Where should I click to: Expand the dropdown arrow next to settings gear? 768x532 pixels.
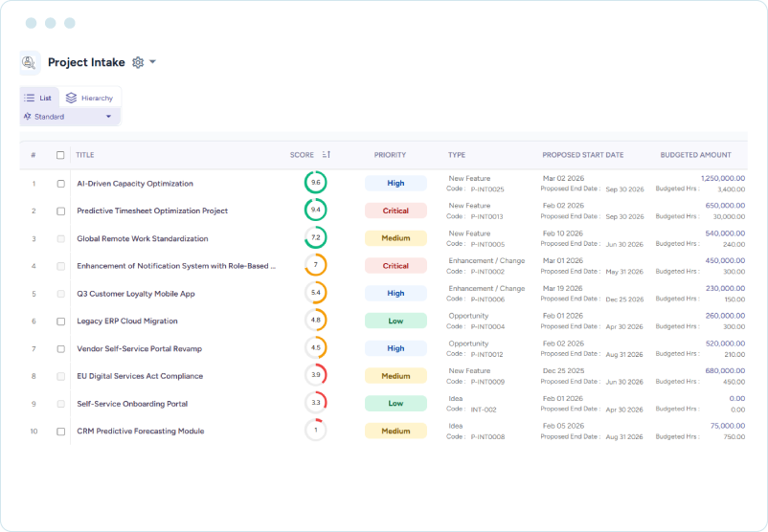tap(152, 62)
